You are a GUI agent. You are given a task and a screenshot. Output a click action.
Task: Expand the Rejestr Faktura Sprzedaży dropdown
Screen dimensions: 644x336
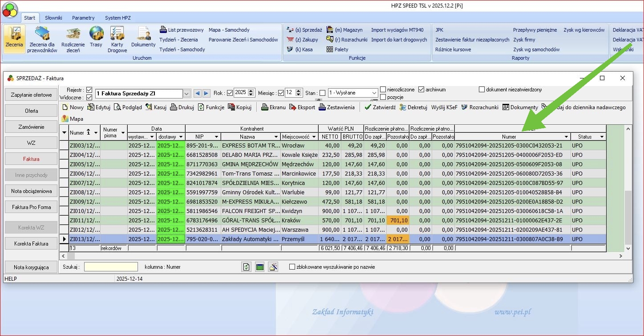click(x=187, y=94)
